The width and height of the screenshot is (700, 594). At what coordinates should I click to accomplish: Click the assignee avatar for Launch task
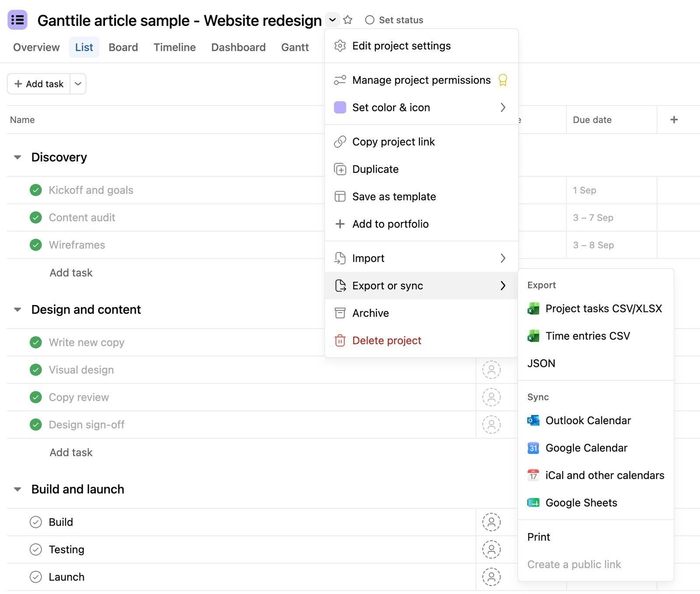pos(491,576)
